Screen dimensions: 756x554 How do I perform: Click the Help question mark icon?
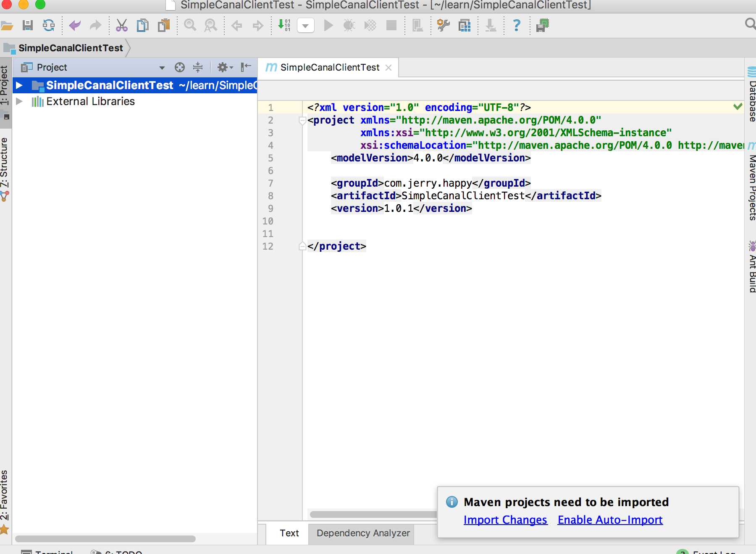tap(517, 26)
